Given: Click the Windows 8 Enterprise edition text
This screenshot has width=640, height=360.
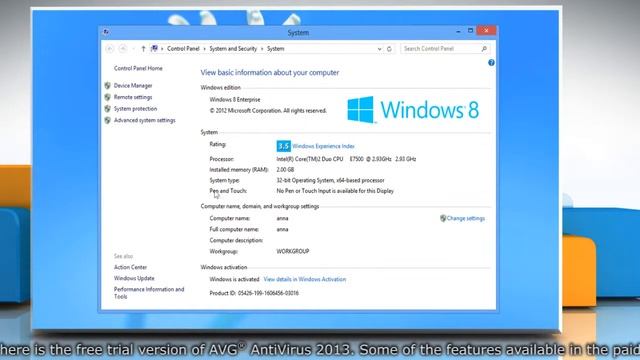Looking at the screenshot, I should (x=235, y=100).
